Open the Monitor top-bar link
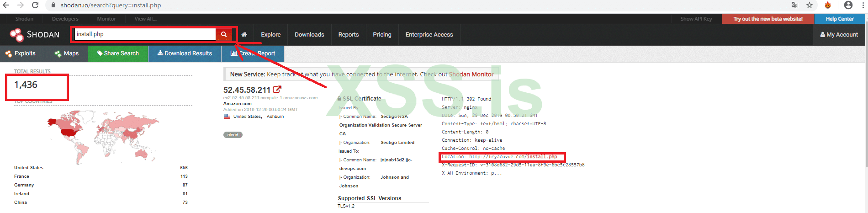The width and height of the screenshot is (868, 213). click(x=106, y=19)
